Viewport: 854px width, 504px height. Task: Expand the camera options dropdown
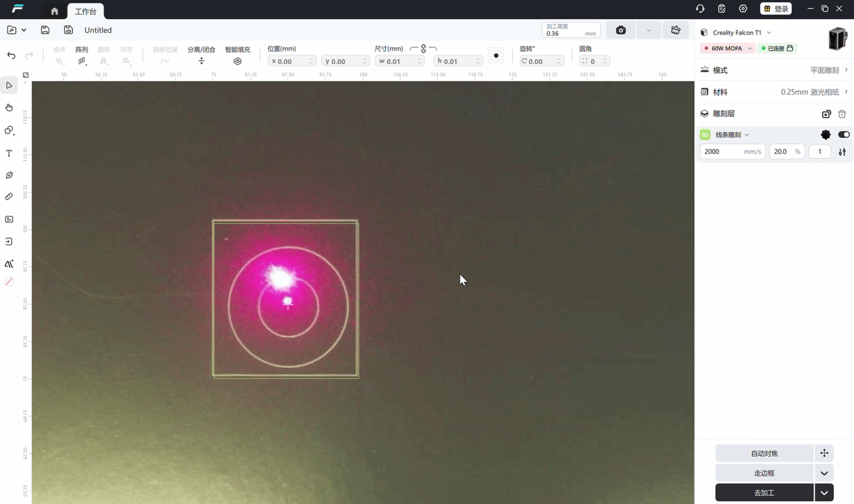(649, 30)
